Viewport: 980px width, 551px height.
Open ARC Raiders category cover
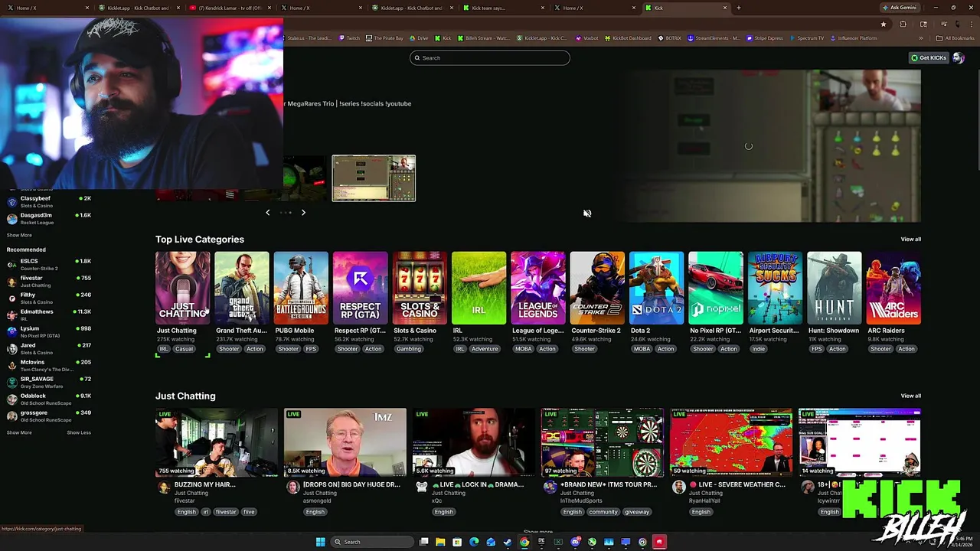coord(893,288)
